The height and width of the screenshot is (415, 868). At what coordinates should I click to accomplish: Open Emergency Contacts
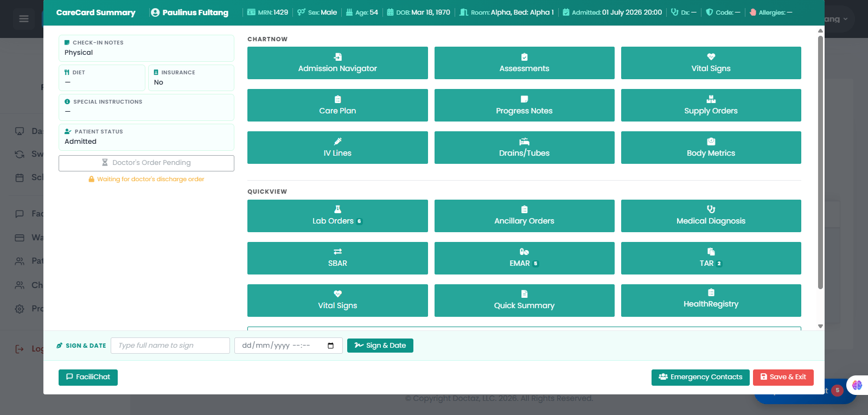(x=700, y=377)
